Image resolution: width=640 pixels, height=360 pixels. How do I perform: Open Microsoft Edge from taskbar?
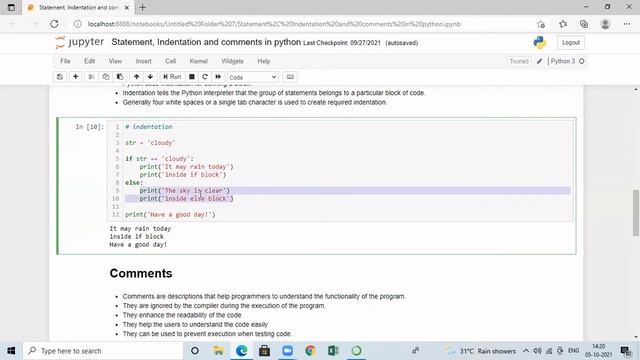[242, 351]
